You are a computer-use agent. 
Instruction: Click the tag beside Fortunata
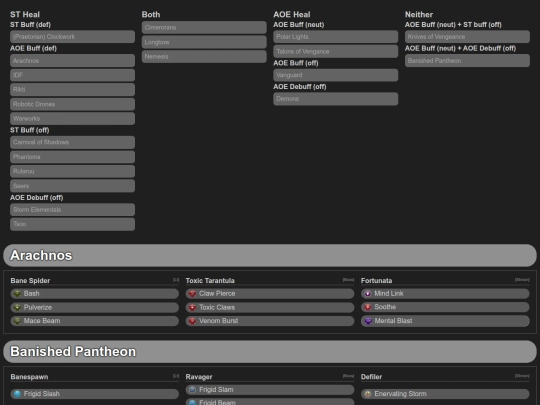pos(522,280)
